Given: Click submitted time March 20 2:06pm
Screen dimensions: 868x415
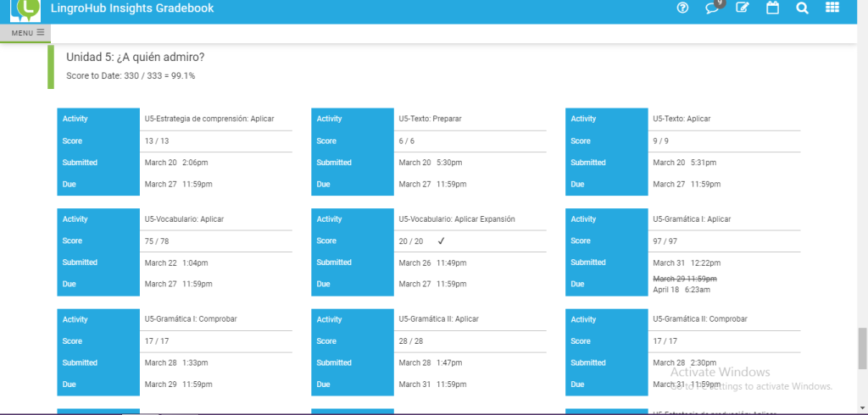Looking at the screenshot, I should coord(176,163).
